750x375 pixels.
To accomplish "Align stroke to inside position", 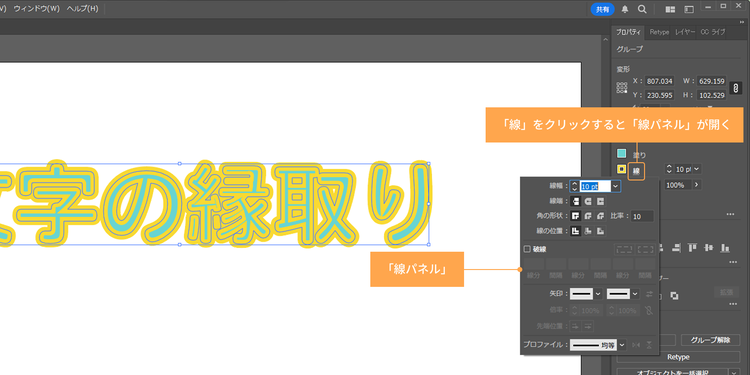I will pyautogui.click(x=588, y=231).
